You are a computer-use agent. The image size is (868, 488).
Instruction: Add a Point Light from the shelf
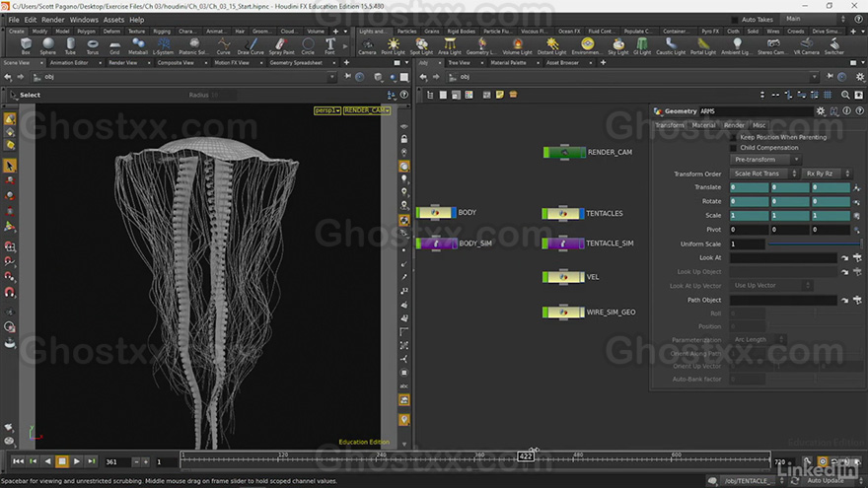(393, 46)
